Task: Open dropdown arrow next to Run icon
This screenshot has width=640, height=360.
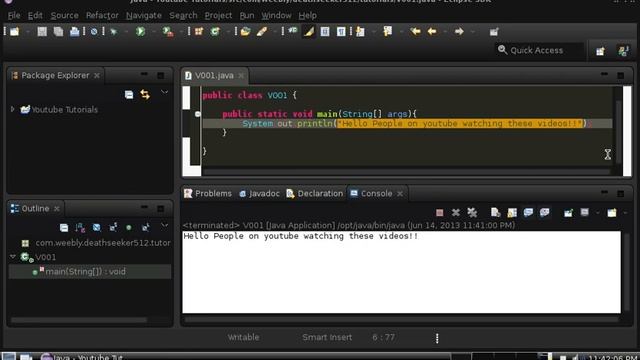Action: (153, 32)
